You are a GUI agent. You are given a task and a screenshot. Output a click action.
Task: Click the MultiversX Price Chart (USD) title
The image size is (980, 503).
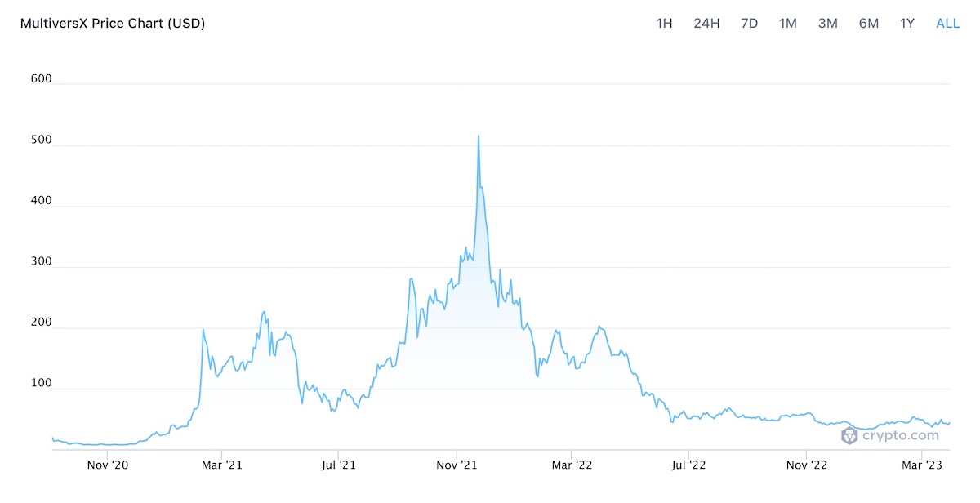pyautogui.click(x=113, y=24)
